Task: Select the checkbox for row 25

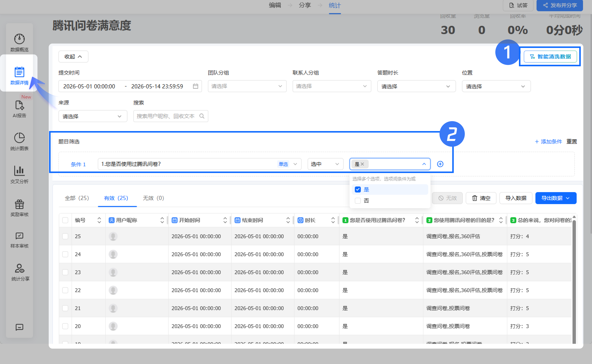Action: pyautogui.click(x=65, y=236)
